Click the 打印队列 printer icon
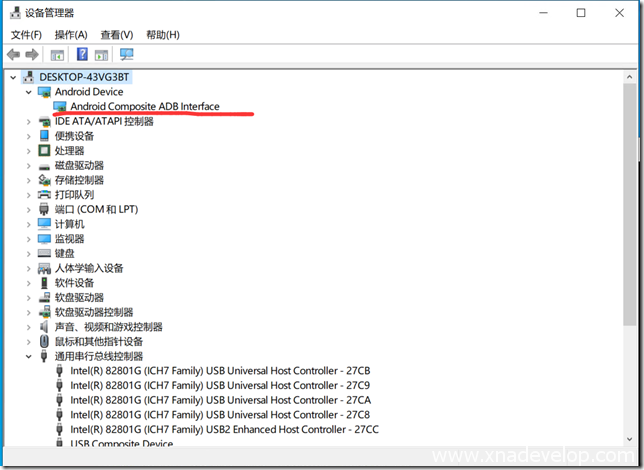 pos(45,195)
